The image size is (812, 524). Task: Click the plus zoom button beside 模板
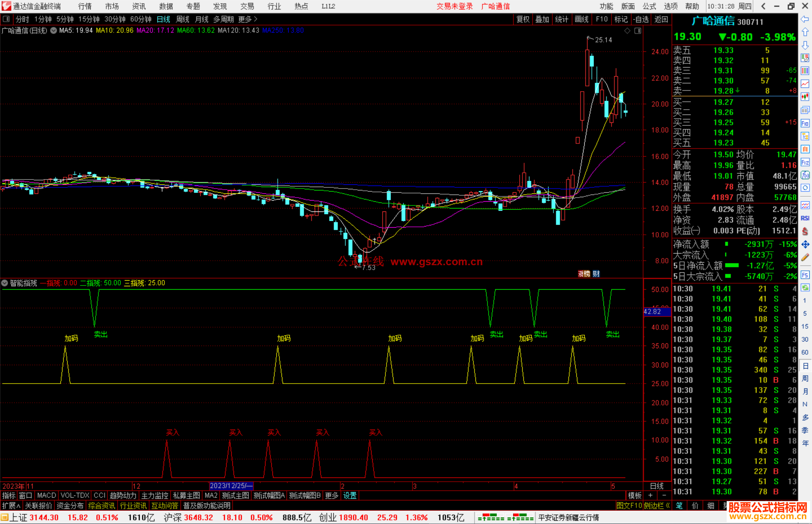point(650,495)
